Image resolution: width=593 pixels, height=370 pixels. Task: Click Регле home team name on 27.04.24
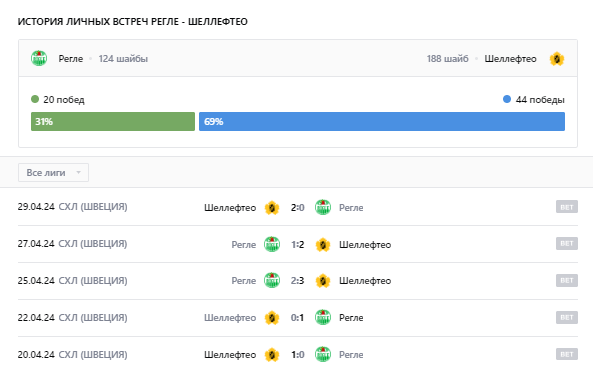tap(244, 245)
